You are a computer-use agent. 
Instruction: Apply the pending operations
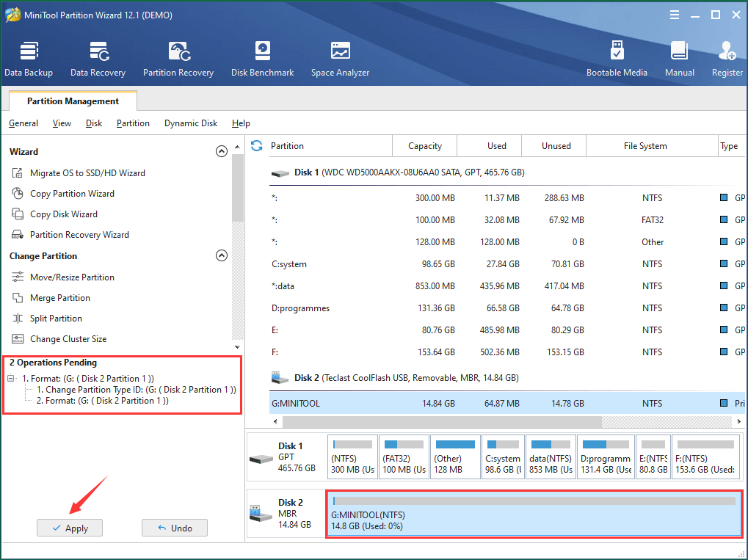click(x=69, y=527)
